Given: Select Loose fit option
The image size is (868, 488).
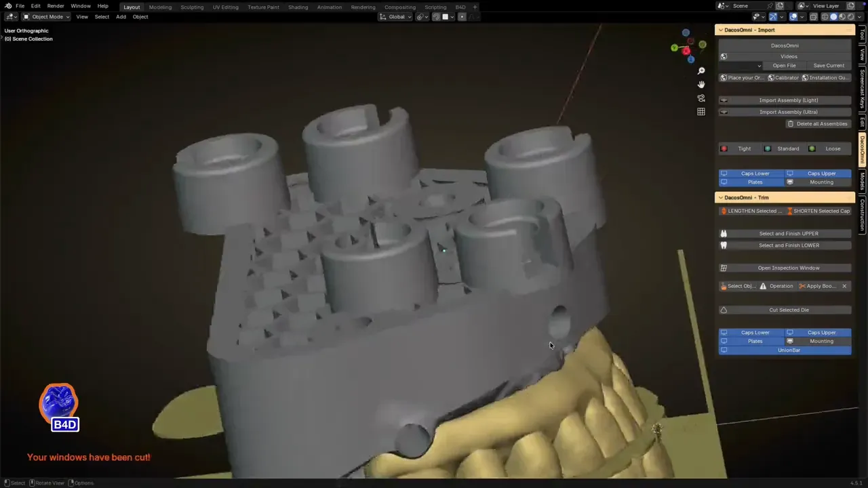Looking at the screenshot, I should (829, 148).
